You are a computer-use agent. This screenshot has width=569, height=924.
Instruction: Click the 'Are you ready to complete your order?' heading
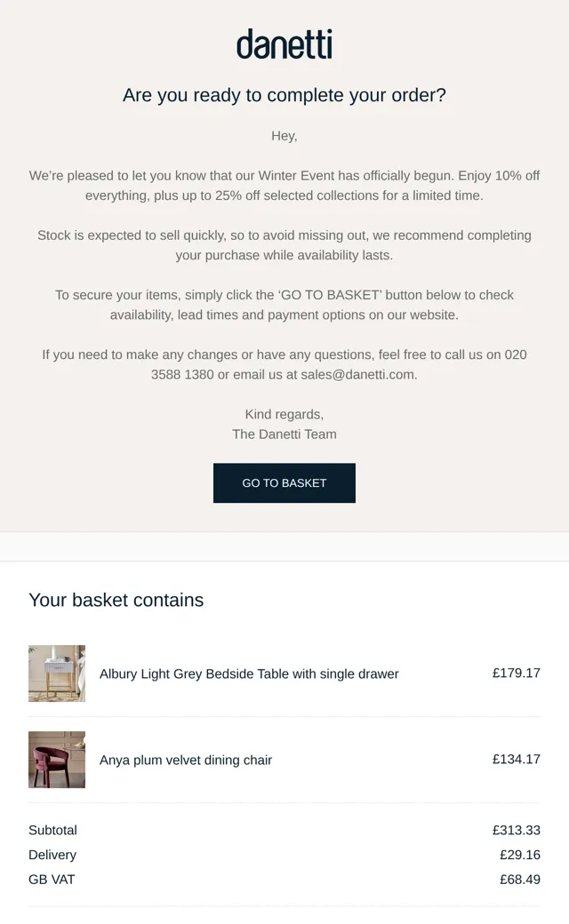point(284,95)
